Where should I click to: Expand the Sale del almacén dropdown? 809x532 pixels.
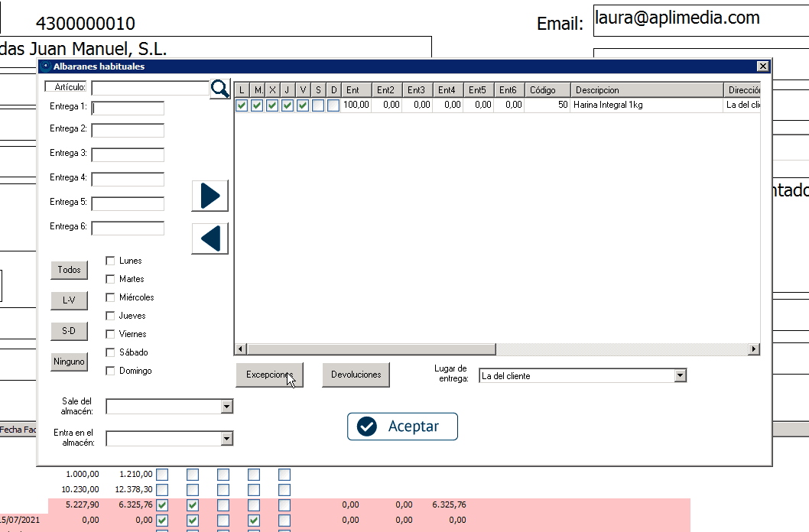tap(226, 407)
